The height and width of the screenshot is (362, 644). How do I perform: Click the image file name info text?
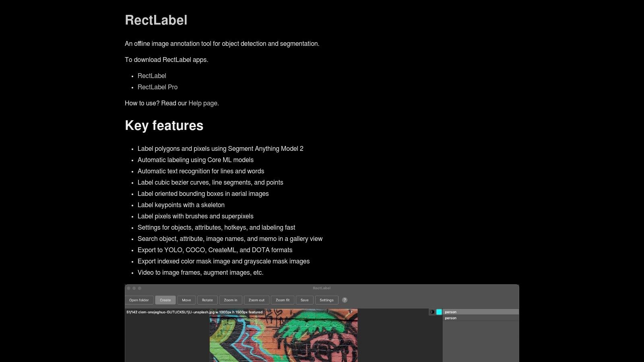point(194,312)
